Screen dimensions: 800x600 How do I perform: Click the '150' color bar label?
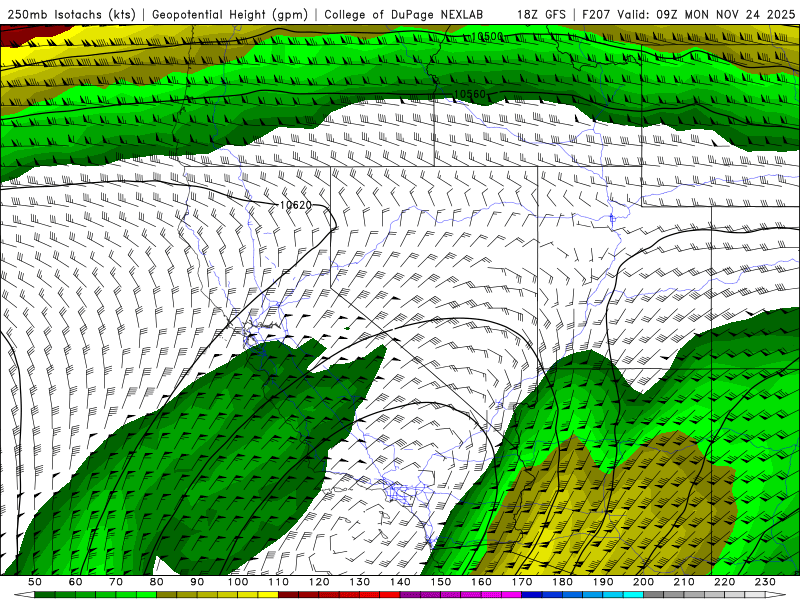click(441, 582)
